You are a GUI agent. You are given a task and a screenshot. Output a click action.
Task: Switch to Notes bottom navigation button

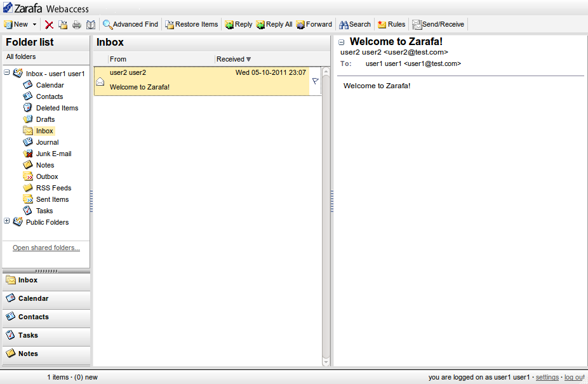[x=46, y=354]
